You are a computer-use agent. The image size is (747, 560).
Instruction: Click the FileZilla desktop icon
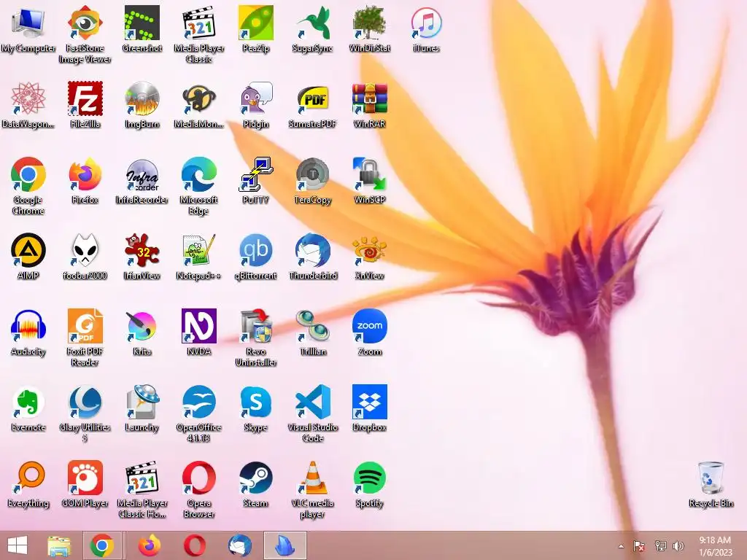[x=85, y=98]
